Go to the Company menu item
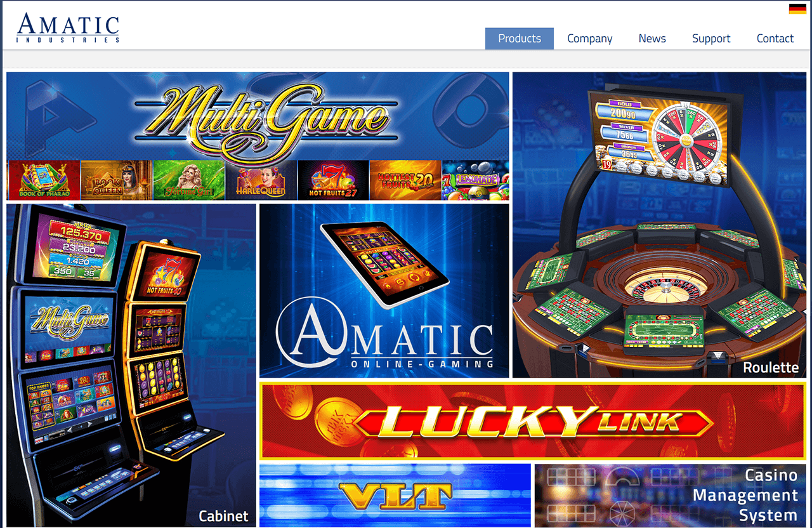Image resolution: width=812 pixels, height=528 pixels. [590, 39]
